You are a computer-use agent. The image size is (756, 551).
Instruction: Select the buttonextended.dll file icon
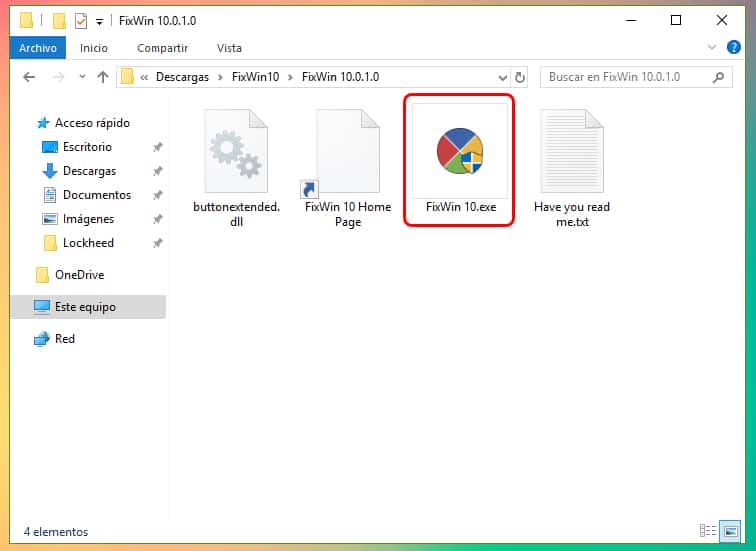(236, 151)
